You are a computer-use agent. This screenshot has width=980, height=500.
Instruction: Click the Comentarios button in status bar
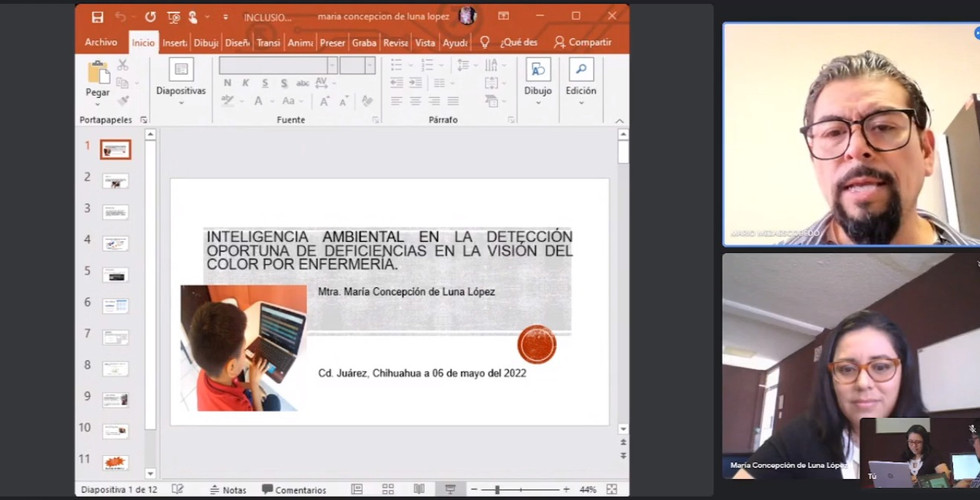294,489
